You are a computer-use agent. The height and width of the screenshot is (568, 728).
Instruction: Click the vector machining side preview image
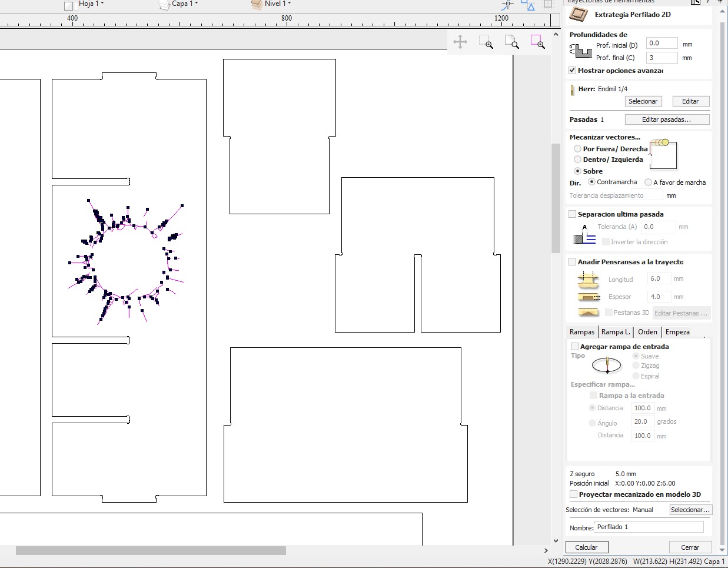click(x=663, y=154)
